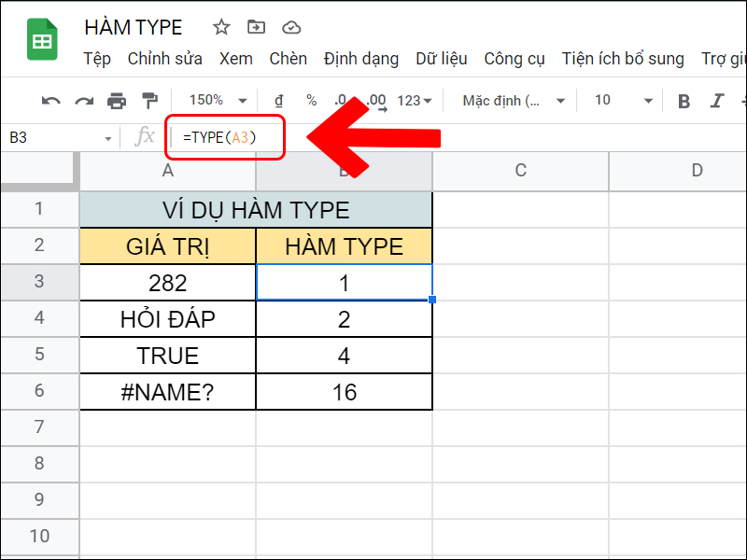Select row 1 header
This screenshot has height=560, width=747.
click(39, 209)
